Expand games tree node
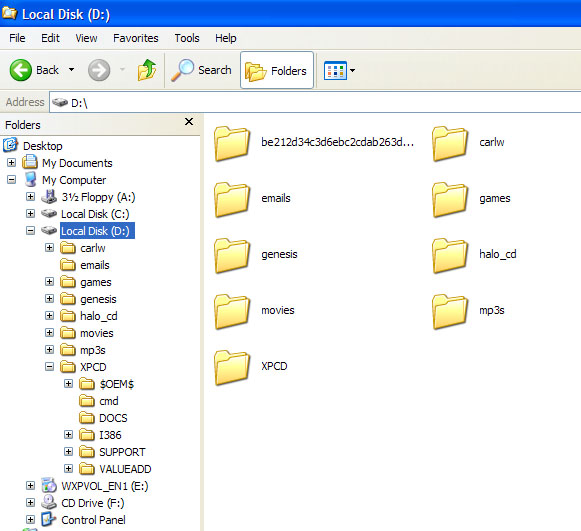The width and height of the screenshot is (581, 531). coord(49,282)
